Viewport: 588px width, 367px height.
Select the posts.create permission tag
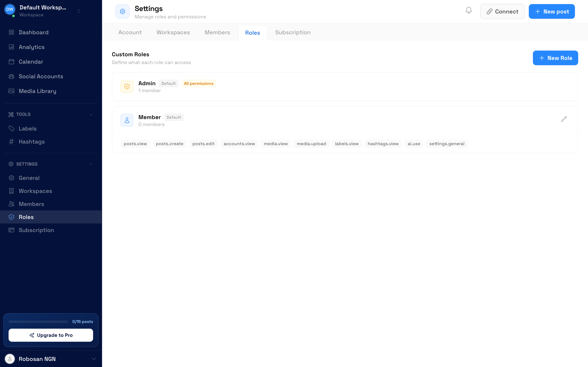(x=169, y=144)
